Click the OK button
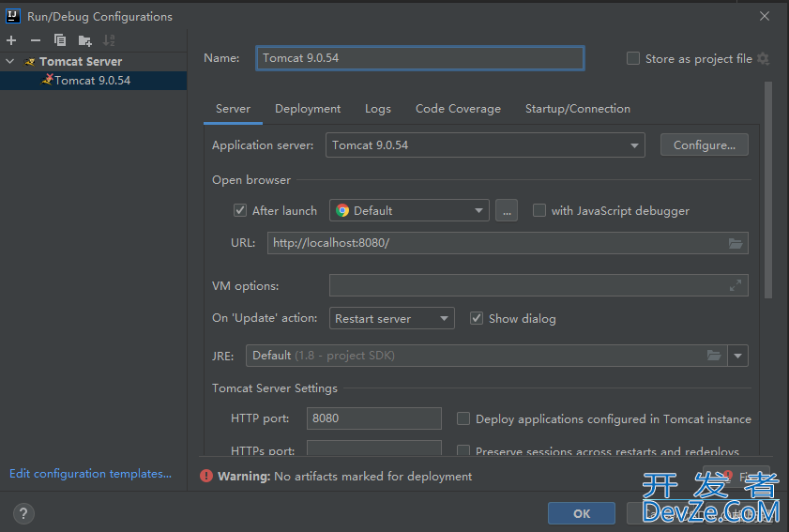The height and width of the screenshot is (532, 789). pyautogui.click(x=581, y=513)
